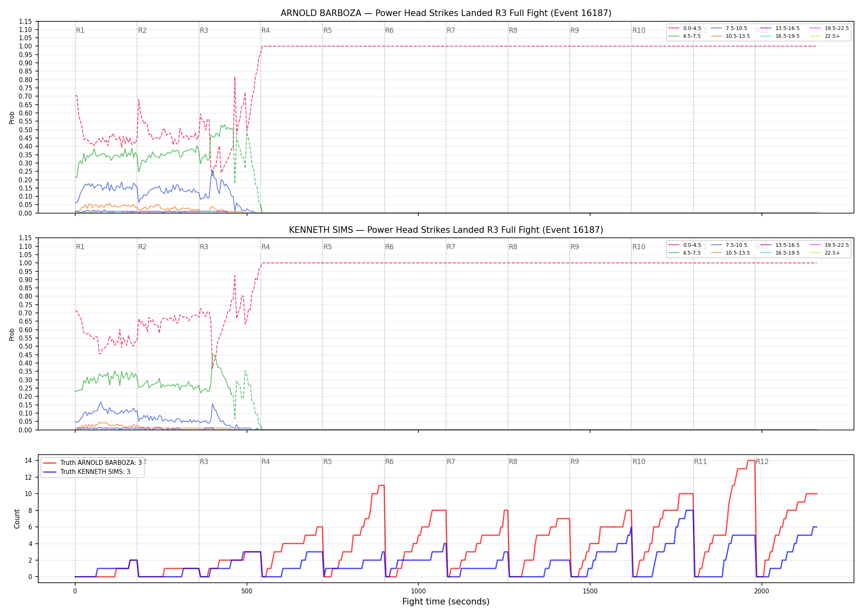Click R3 round marker in Barboza chart
Viewport: 863px width, 616px height.
pos(204,30)
